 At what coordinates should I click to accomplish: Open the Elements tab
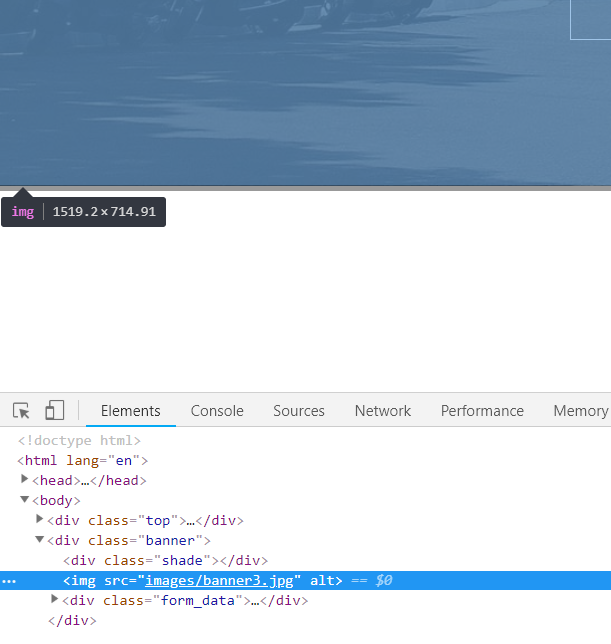coord(131,411)
